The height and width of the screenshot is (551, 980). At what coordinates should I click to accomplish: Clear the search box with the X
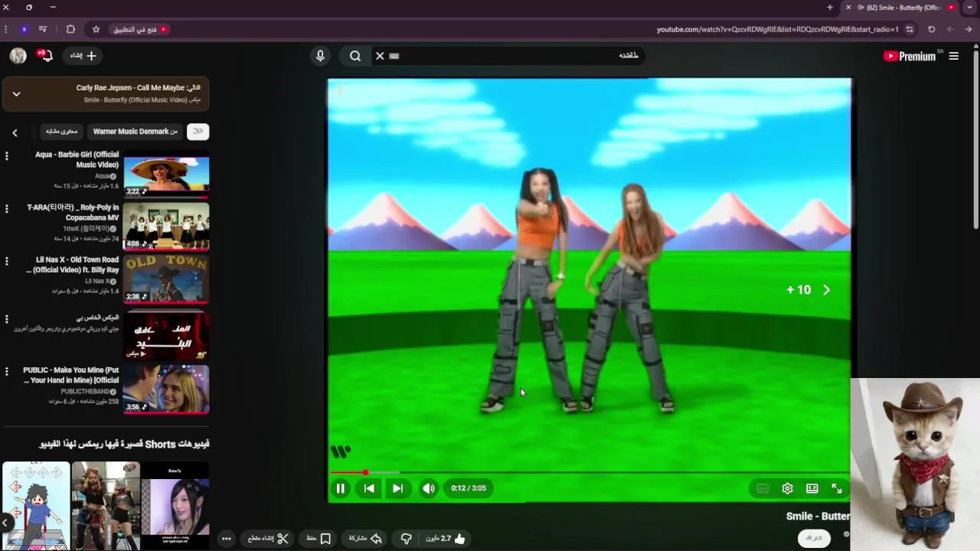tap(380, 56)
